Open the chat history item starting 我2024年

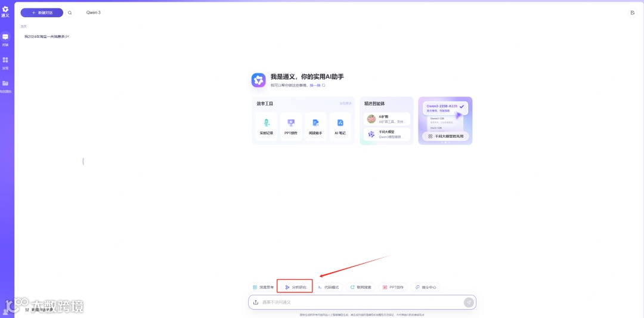(x=47, y=36)
